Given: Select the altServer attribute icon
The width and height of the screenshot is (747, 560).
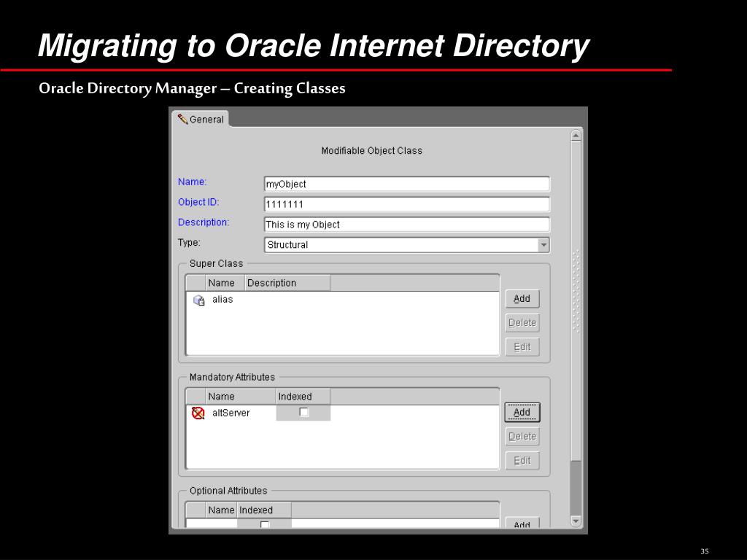Looking at the screenshot, I should click(198, 413).
